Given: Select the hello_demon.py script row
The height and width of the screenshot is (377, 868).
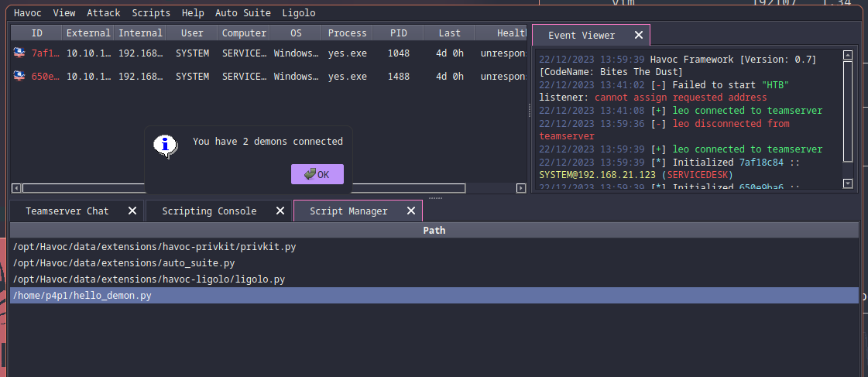Looking at the screenshot, I should click(82, 296).
